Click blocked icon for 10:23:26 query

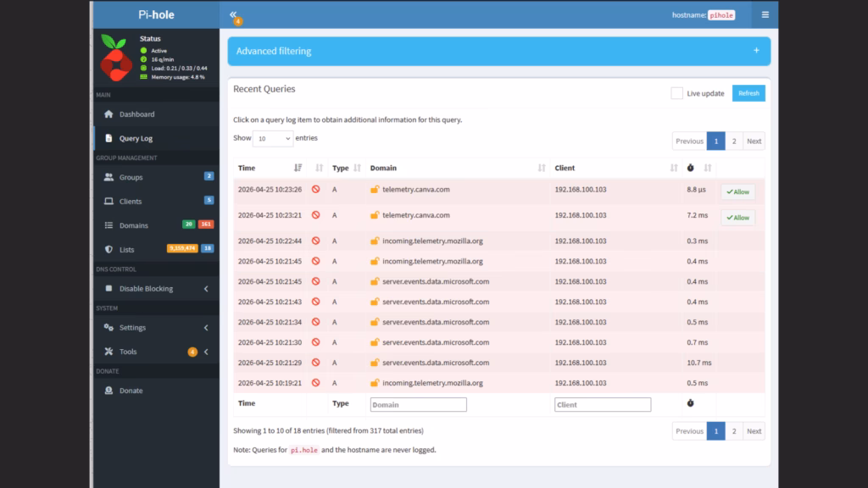[315, 189]
